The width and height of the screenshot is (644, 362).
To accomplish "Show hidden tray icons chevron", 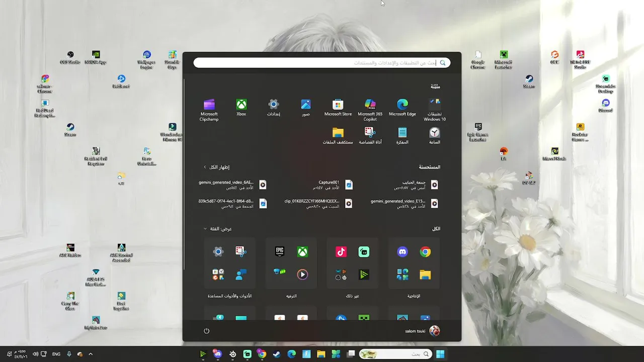I will [91, 354].
